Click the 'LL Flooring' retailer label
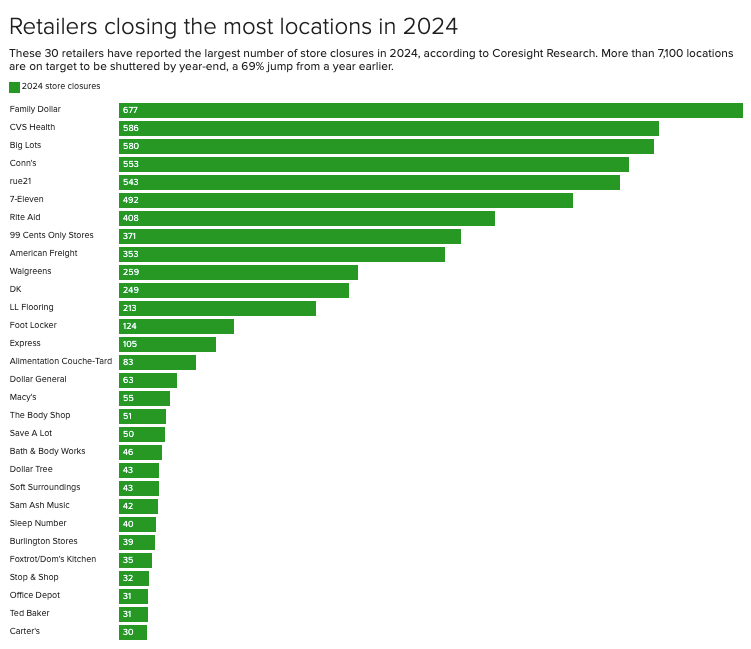Screen dimensions: 751x649 point(31,307)
